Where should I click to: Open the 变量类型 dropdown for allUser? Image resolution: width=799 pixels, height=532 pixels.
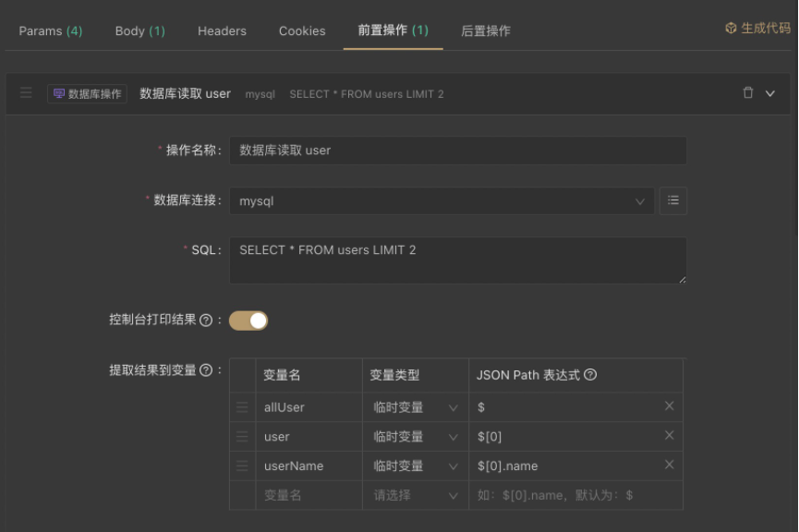click(x=416, y=407)
